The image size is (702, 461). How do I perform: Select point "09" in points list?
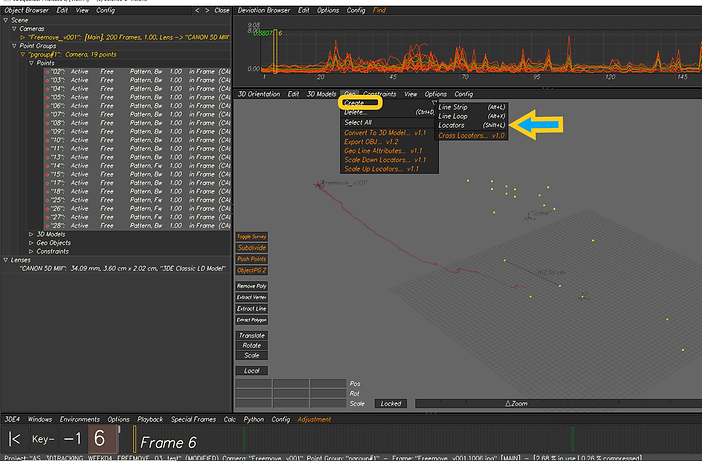pos(137,132)
